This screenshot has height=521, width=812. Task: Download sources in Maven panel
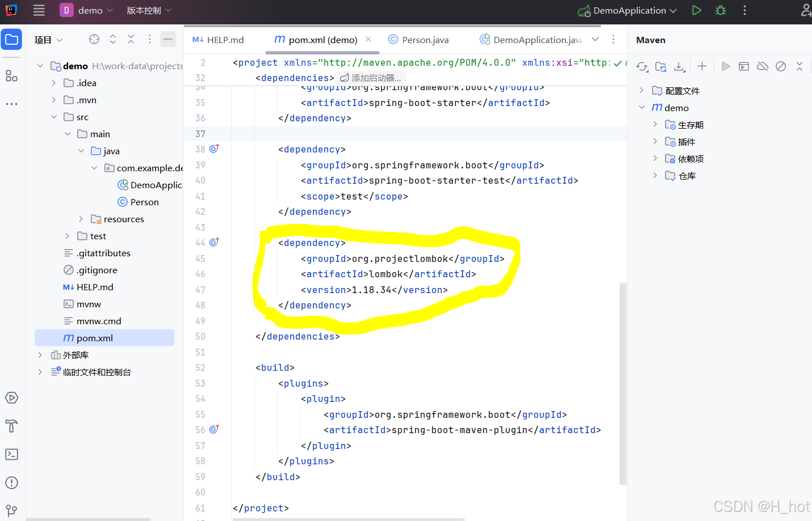click(x=679, y=67)
